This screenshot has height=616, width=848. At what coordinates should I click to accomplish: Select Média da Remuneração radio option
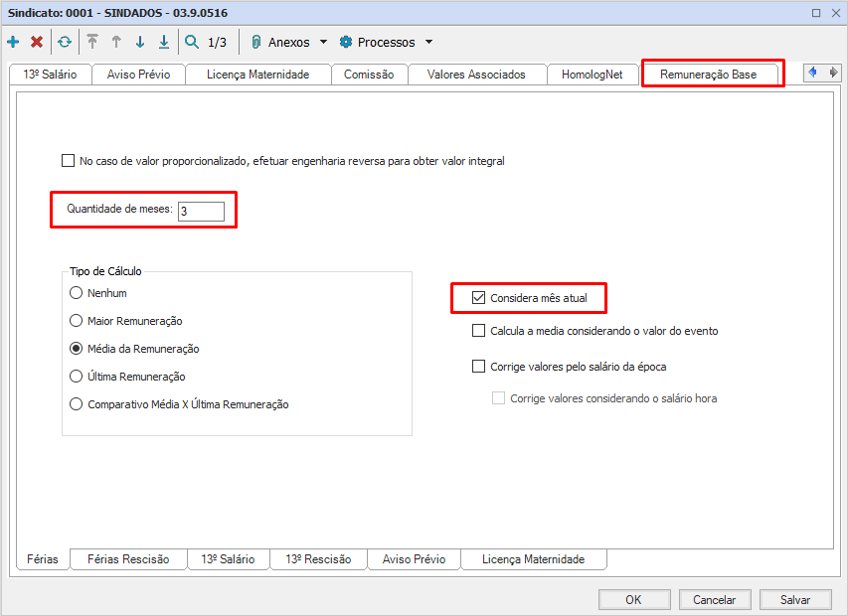click(x=76, y=349)
